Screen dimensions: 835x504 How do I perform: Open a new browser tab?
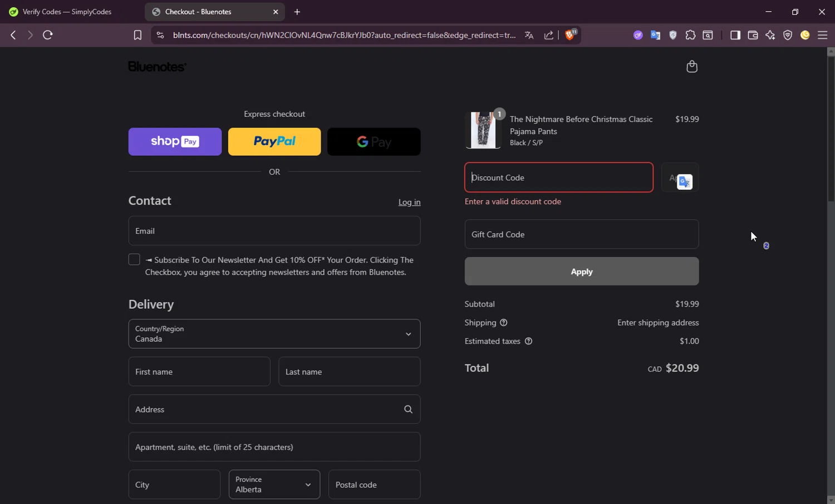click(297, 12)
